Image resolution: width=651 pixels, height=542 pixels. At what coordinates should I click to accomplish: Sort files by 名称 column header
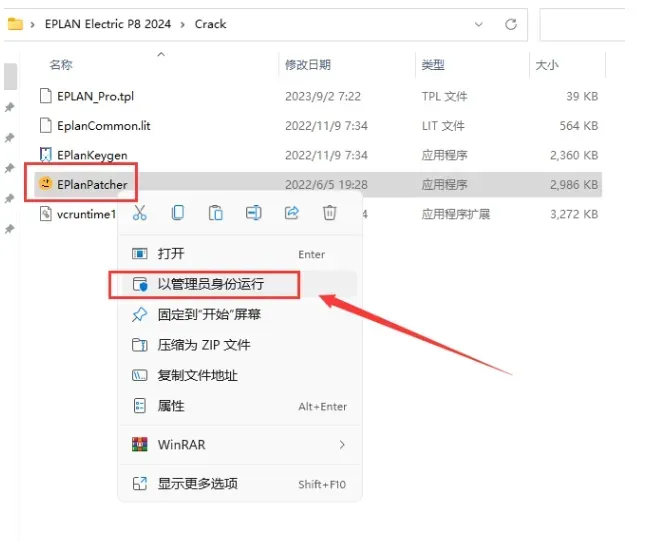tap(61, 65)
